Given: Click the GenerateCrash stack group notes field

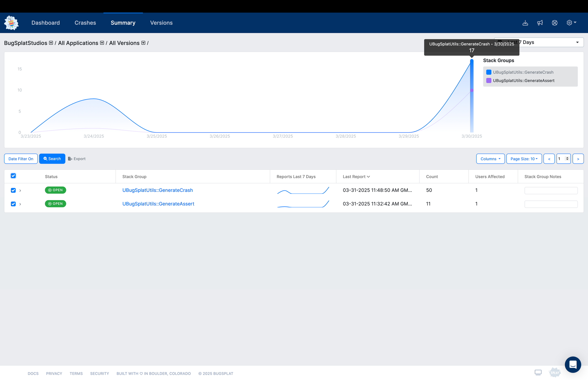Looking at the screenshot, I should (551, 191).
